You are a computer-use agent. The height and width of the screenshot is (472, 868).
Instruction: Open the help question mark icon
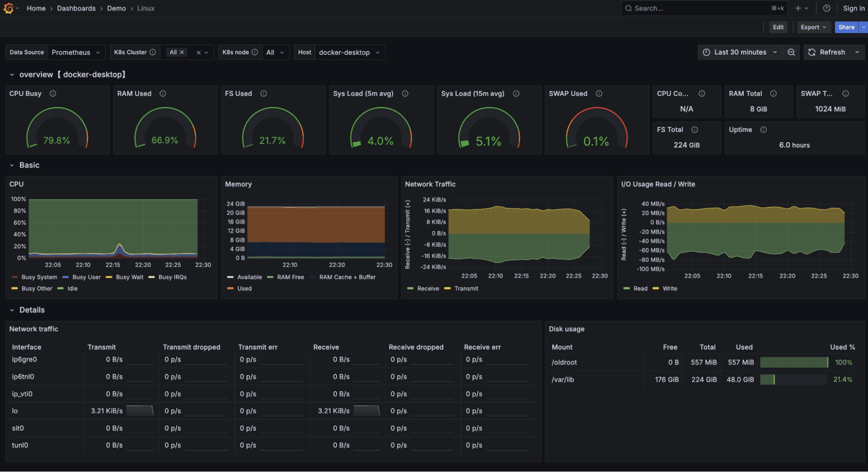pyautogui.click(x=827, y=8)
